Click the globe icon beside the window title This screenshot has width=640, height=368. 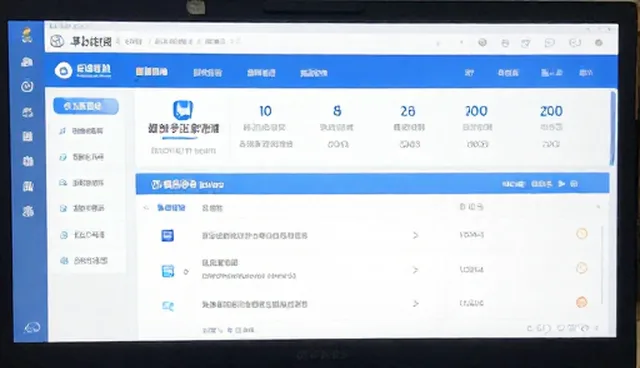57,41
